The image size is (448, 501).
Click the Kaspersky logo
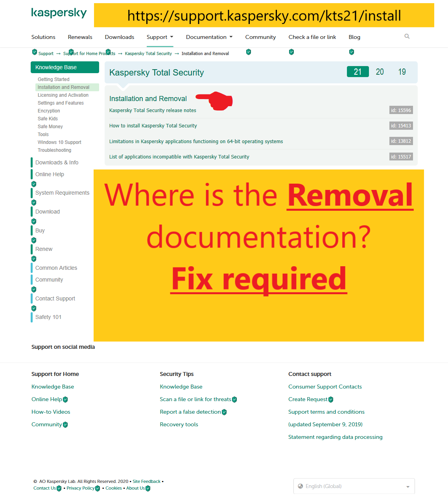point(59,13)
